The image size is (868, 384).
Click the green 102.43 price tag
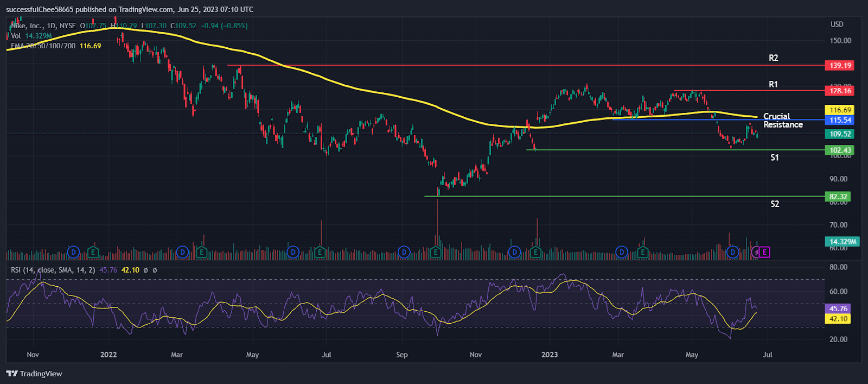[x=840, y=150]
